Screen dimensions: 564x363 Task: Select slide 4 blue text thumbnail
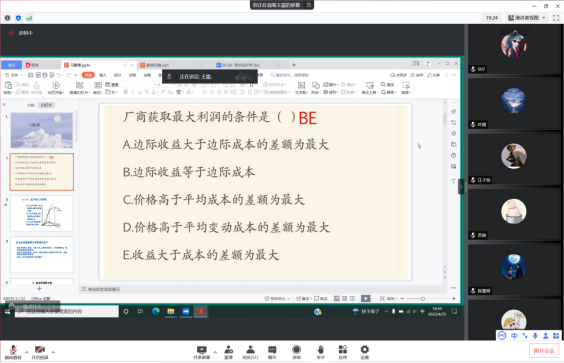42,255
